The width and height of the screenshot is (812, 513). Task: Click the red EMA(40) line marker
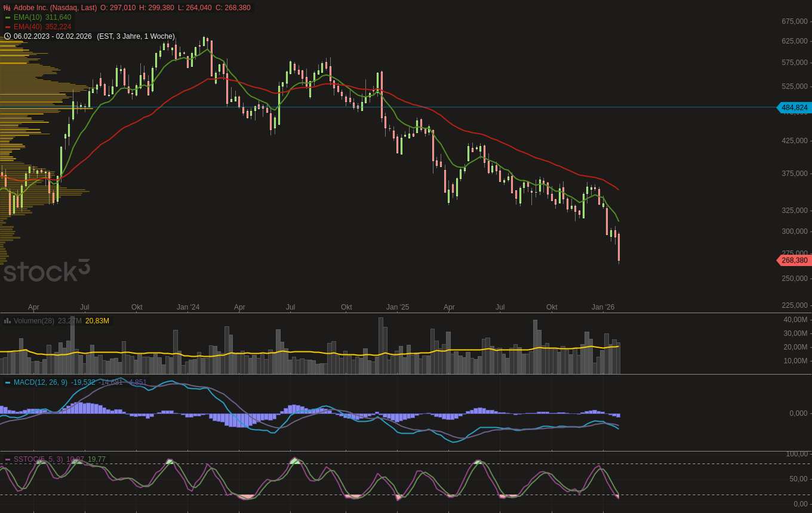click(x=8, y=27)
